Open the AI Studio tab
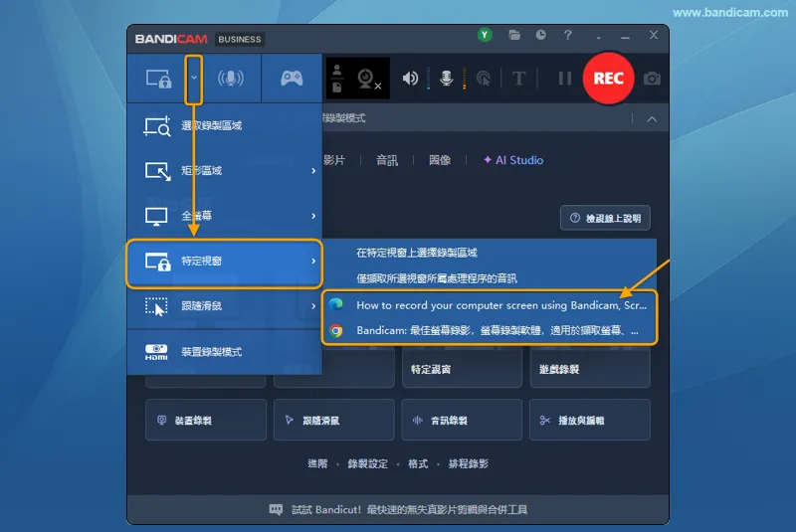The height and width of the screenshot is (532, 796). [513, 160]
